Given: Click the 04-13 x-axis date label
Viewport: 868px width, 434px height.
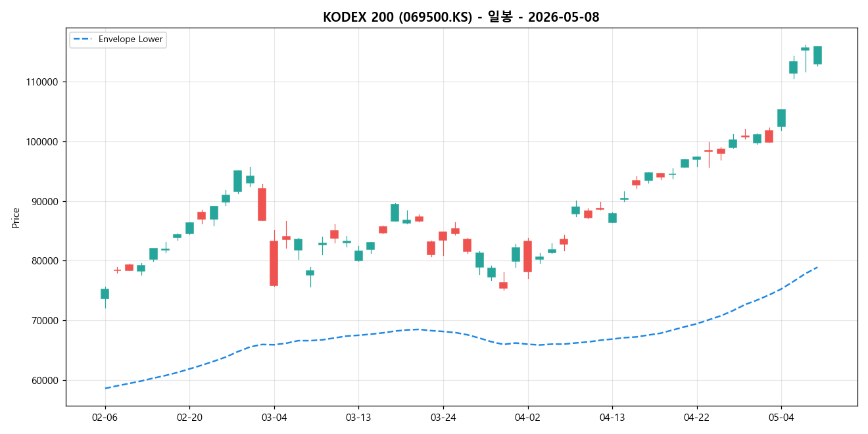Looking at the screenshot, I should click(612, 418).
